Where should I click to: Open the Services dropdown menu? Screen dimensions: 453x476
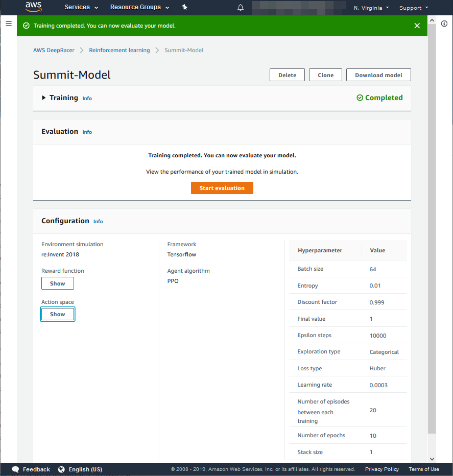(81, 8)
